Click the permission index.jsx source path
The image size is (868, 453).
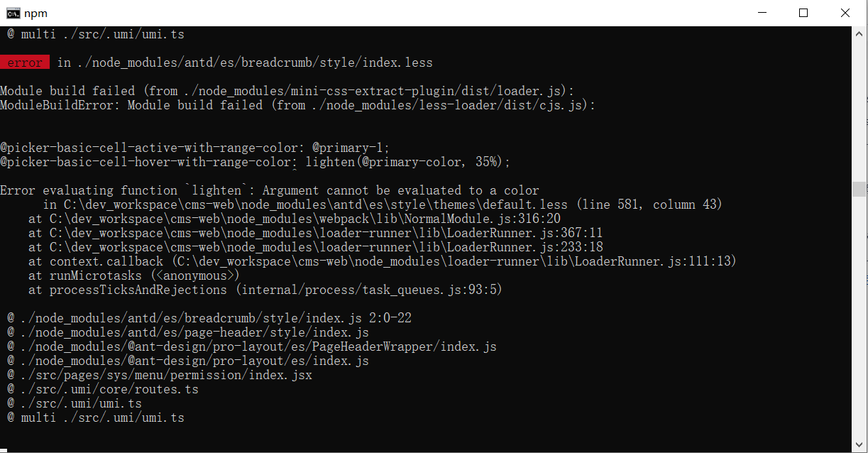(160, 374)
